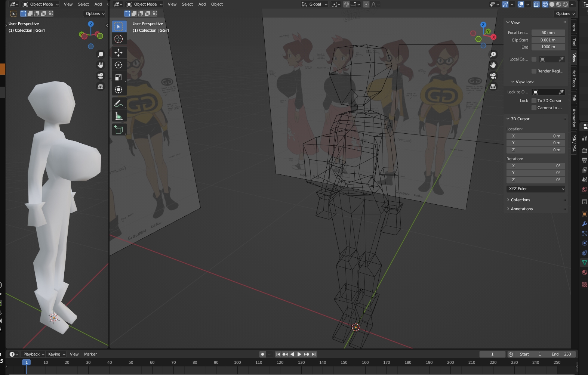Viewport: 588px width, 375px height.
Task: Open the Select menu in main viewport
Action: (187, 4)
